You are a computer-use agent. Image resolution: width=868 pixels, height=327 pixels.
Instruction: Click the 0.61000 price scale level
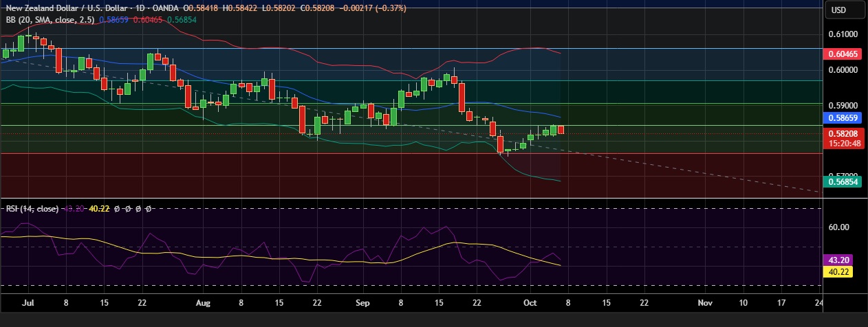pyautogui.click(x=843, y=34)
